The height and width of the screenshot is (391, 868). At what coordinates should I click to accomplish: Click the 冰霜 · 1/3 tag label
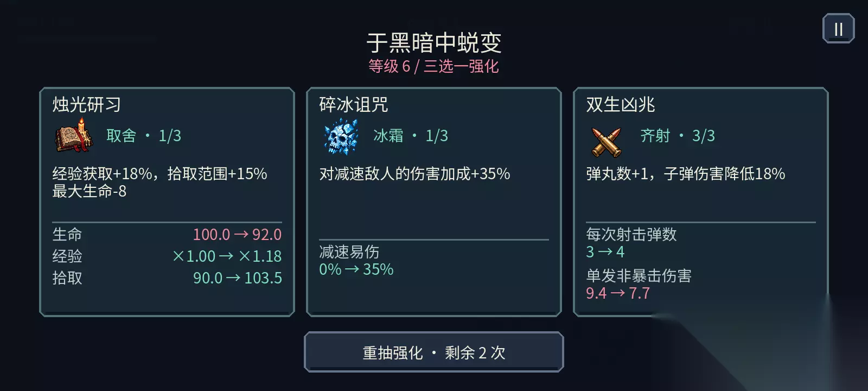click(411, 136)
